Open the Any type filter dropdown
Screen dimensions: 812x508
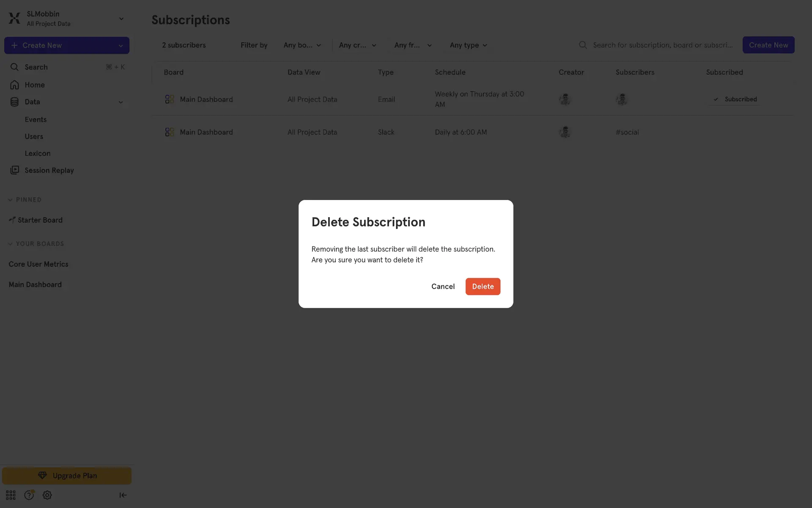tap(468, 45)
